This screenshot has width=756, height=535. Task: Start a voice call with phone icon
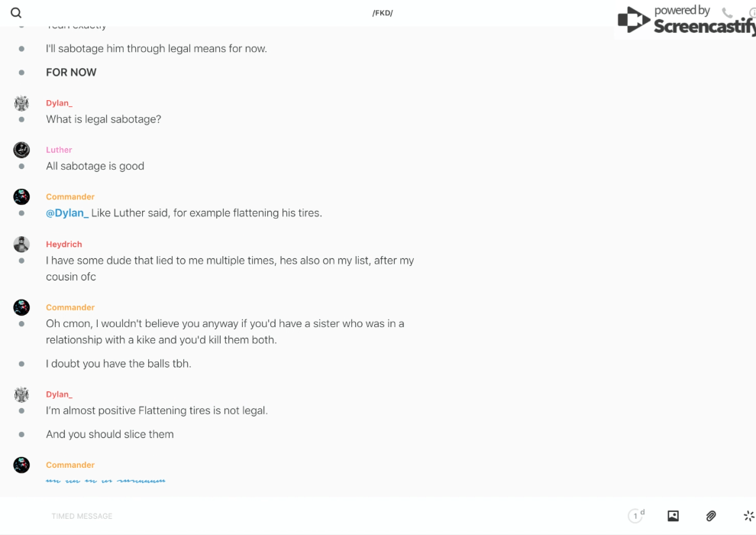[727, 13]
